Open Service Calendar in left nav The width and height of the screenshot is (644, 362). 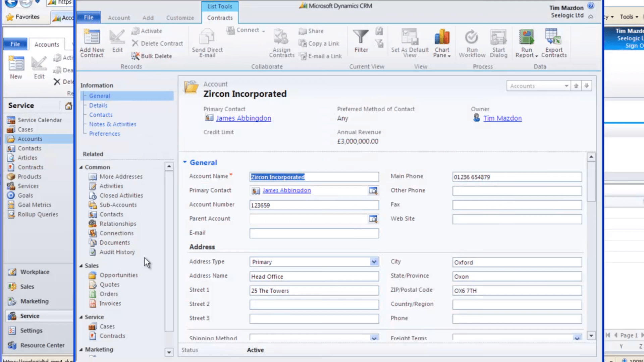[35, 120]
